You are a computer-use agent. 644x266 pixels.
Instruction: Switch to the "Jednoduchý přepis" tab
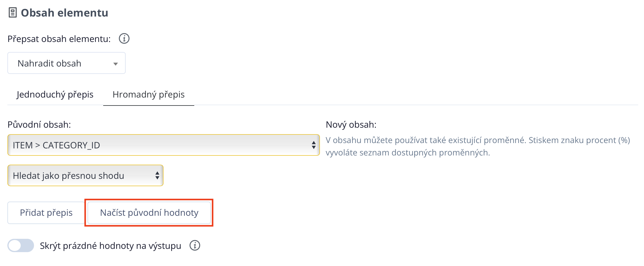tap(55, 95)
